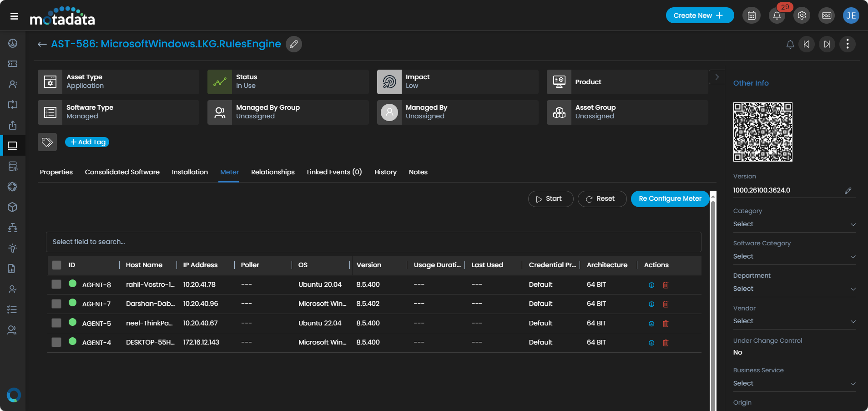Expand the Software Category dropdown

pos(794,257)
